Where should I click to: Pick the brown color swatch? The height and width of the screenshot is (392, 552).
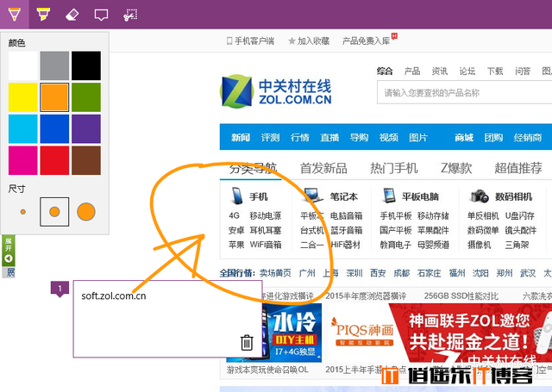click(x=86, y=160)
